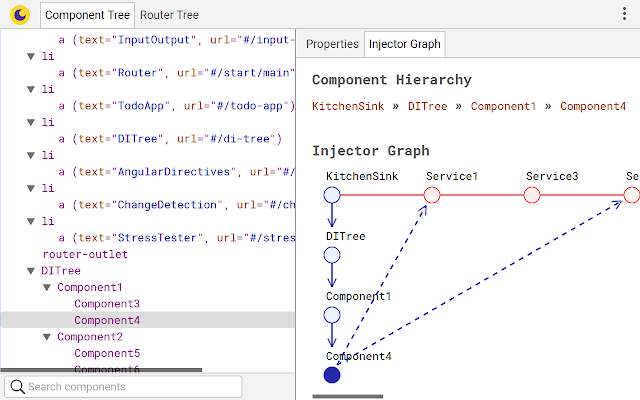
Task: Select the KitchenSink node circle in graph
Action: (332, 195)
